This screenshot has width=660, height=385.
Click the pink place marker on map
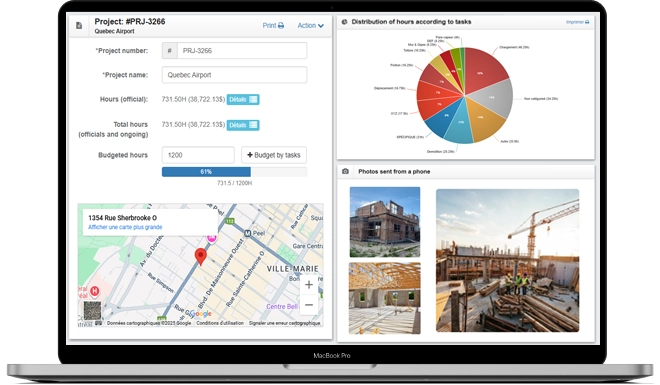(x=212, y=239)
